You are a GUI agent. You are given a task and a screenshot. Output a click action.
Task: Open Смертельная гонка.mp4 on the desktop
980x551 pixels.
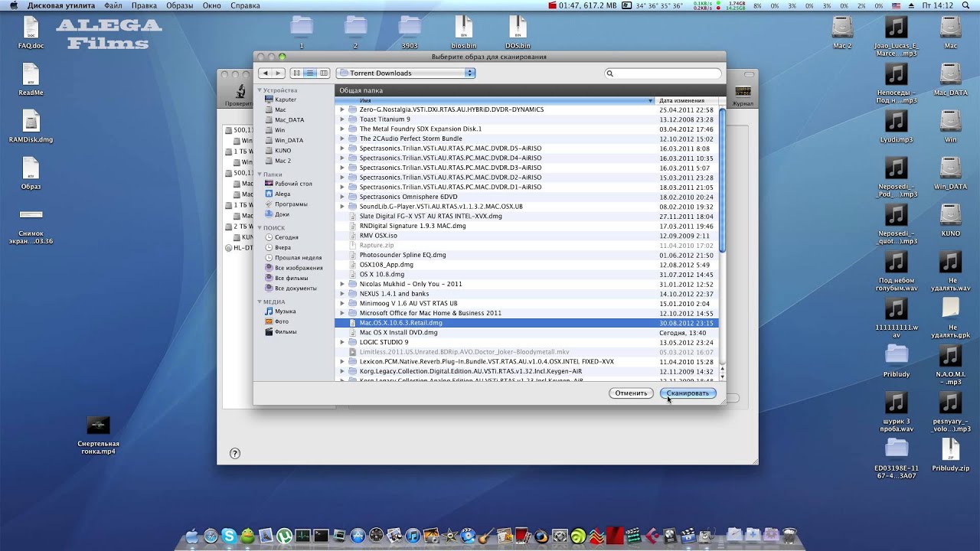99,435
